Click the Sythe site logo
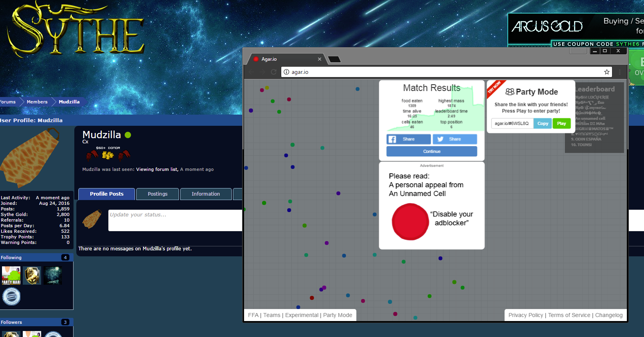Image resolution: width=644 pixels, height=337 pixels. point(76,29)
